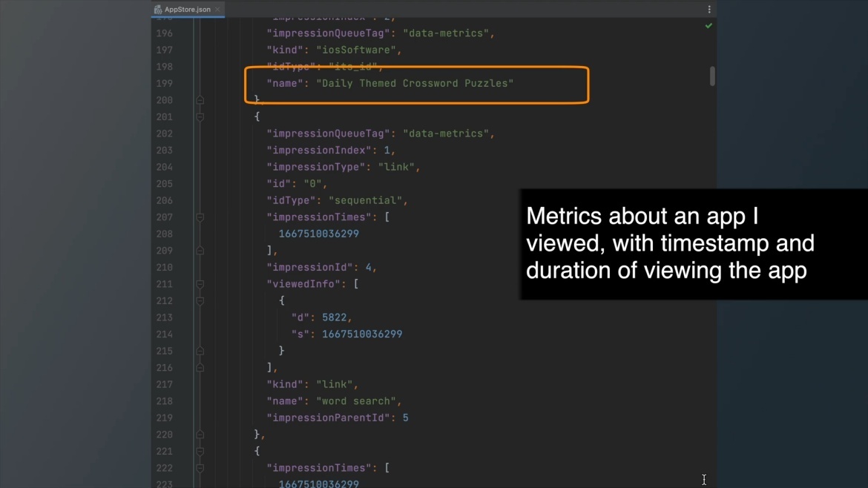Click the "word search" name value
The width and height of the screenshot is (868, 488).
[356, 401]
